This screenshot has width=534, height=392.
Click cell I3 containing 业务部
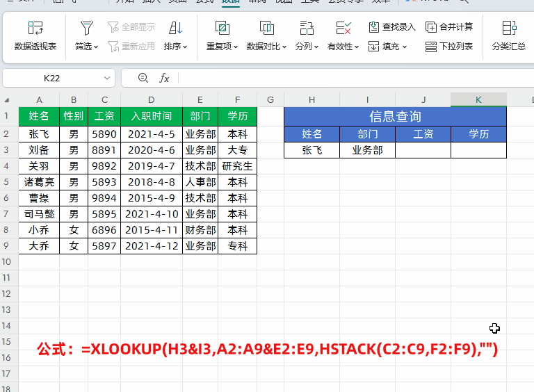pyautogui.click(x=367, y=150)
